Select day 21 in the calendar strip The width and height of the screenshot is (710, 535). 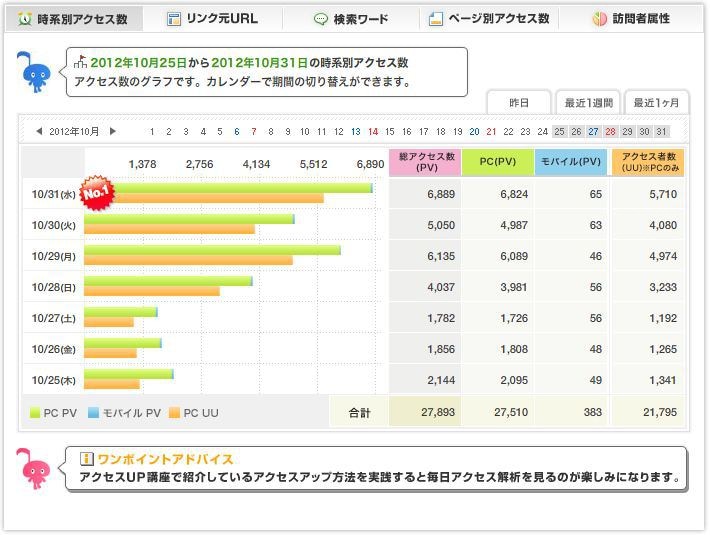491,132
